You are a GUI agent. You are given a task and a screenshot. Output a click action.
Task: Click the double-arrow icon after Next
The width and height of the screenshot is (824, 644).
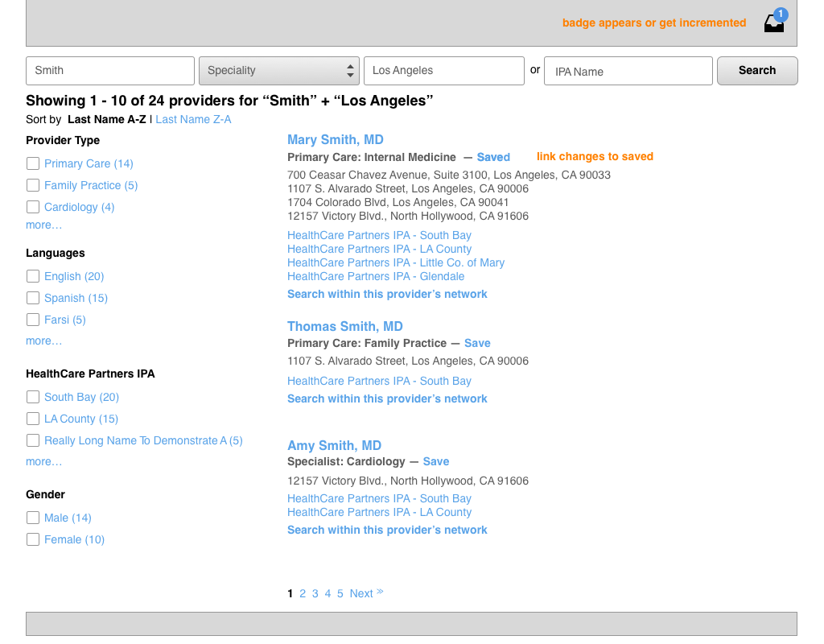[380, 592]
